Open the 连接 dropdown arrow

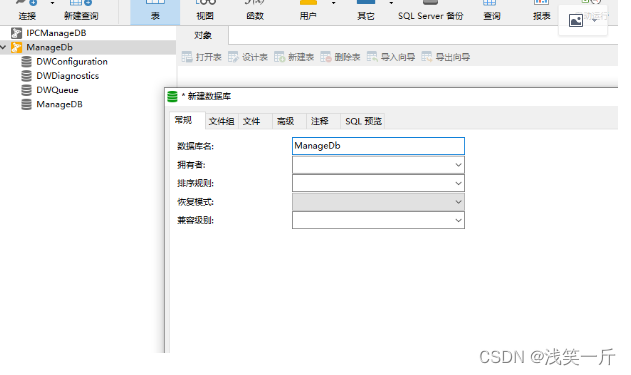pos(52,3)
